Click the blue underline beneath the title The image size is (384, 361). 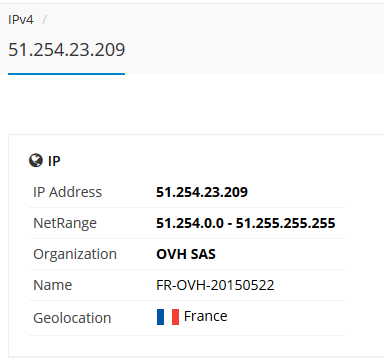point(66,74)
